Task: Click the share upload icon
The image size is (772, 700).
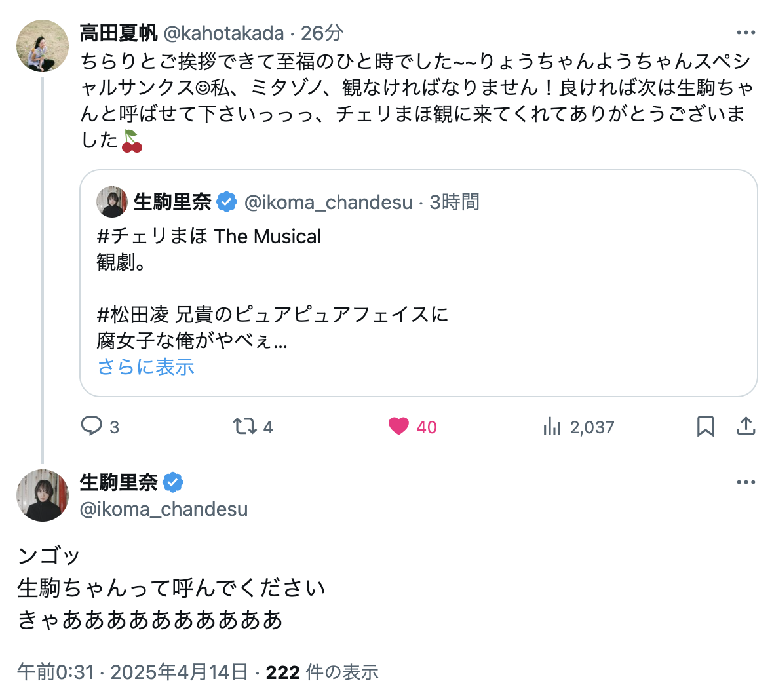Action: tap(746, 427)
